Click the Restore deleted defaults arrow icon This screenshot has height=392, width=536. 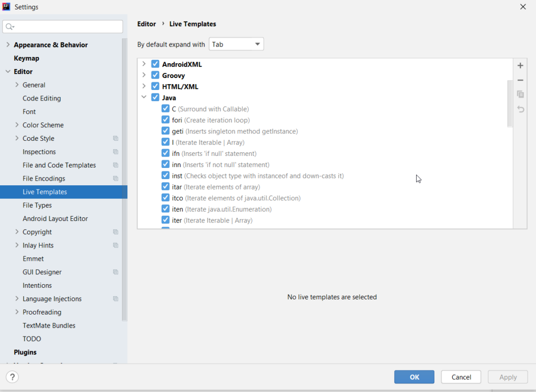click(520, 109)
